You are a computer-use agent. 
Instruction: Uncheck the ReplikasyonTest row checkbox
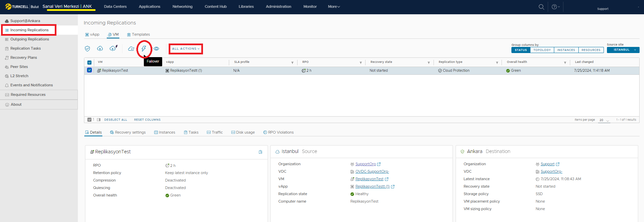[89, 70]
